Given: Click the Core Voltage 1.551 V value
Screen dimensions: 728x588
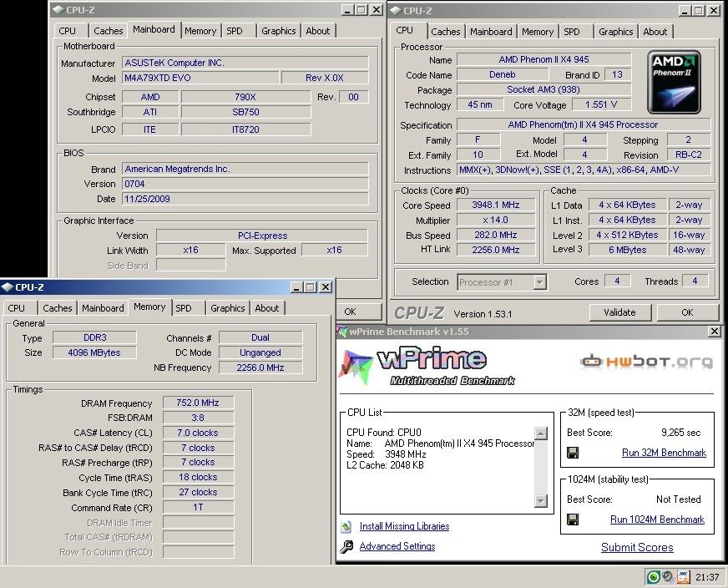Looking at the screenshot, I should 601,104.
